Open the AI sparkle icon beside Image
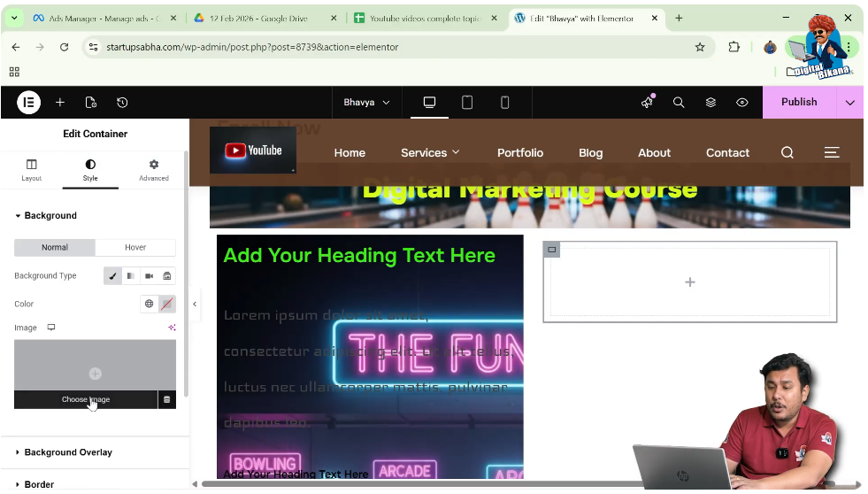The width and height of the screenshot is (868, 494). (172, 328)
